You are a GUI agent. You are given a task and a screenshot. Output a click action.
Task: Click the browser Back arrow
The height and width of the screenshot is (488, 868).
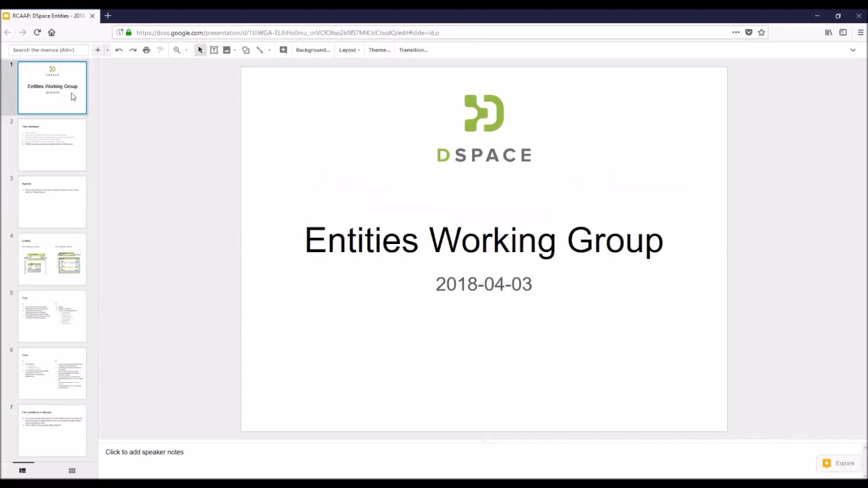click(x=8, y=33)
